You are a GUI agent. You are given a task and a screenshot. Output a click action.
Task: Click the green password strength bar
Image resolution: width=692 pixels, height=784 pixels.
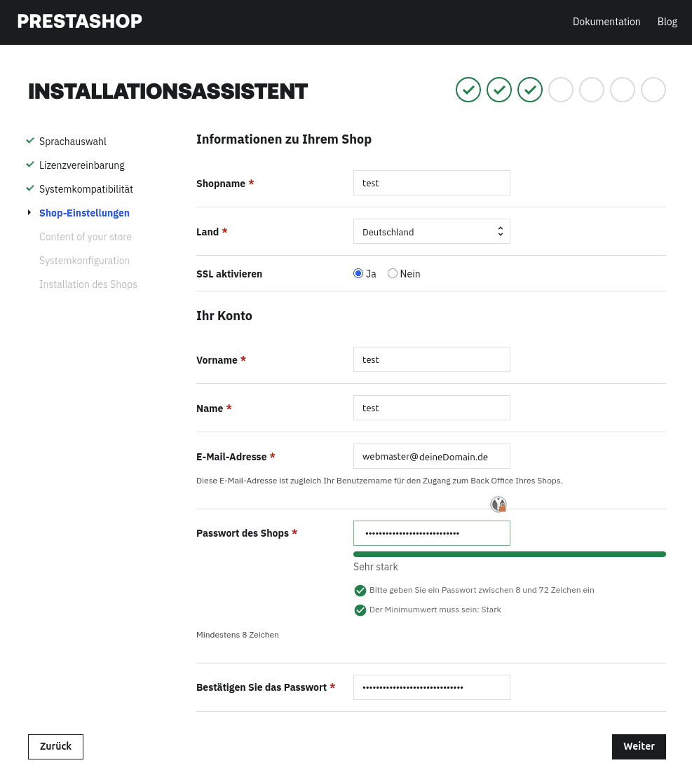click(509, 554)
